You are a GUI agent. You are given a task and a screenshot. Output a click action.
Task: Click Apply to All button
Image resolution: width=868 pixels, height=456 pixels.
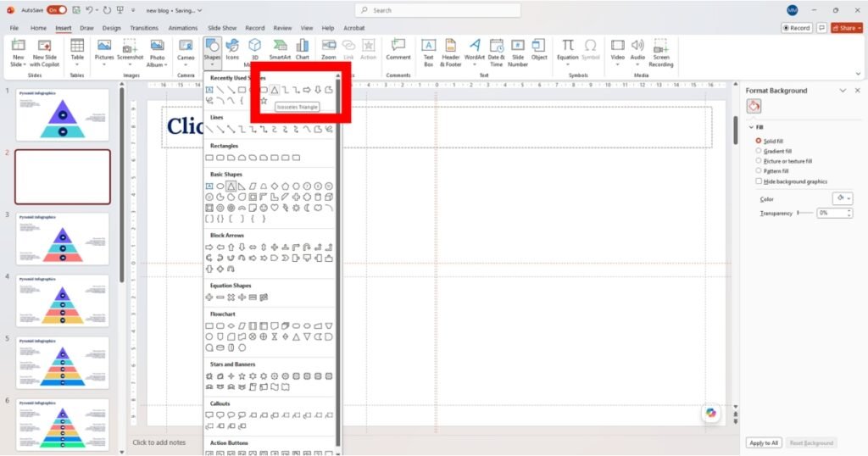764,442
